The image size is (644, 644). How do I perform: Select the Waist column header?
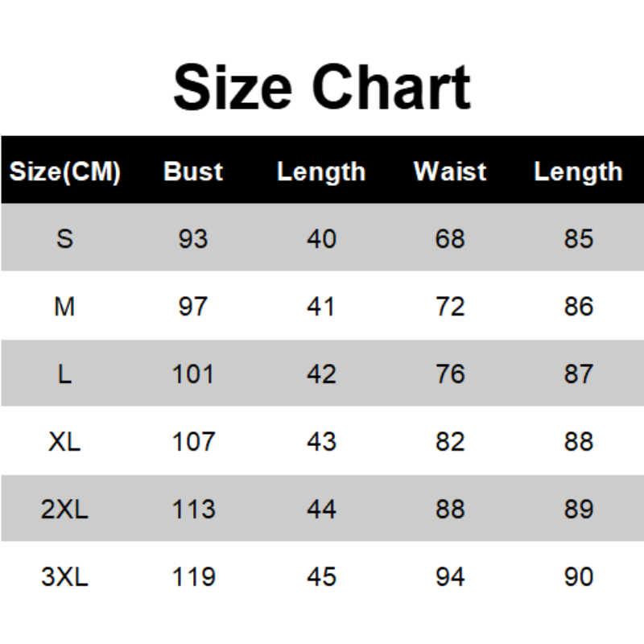(450, 171)
